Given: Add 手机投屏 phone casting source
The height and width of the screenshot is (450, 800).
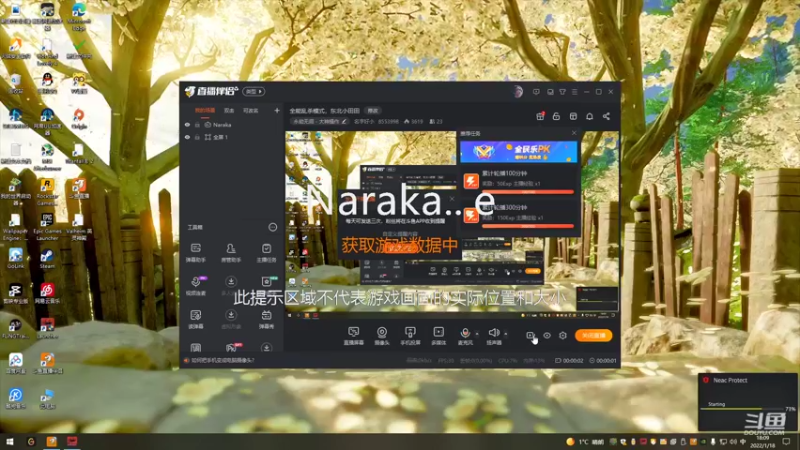Looking at the screenshot, I should [x=410, y=336].
